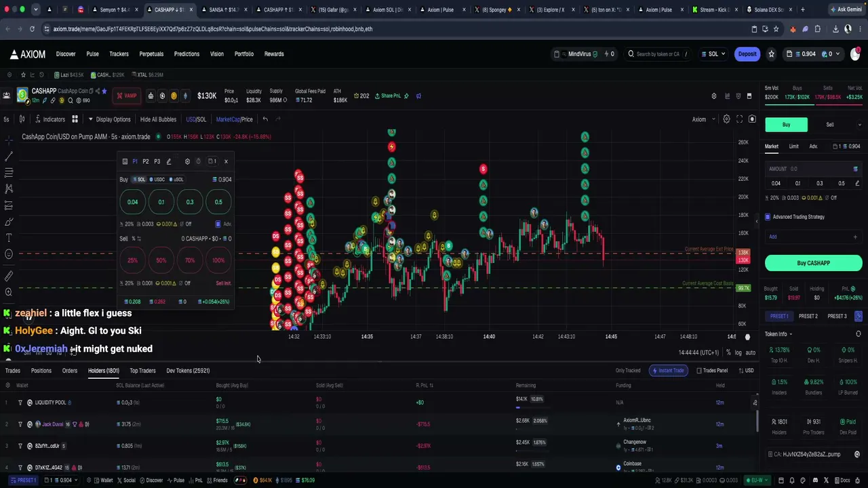Open the 5s timeframe selector
The height and width of the screenshot is (488, 868).
pyautogui.click(x=6, y=119)
